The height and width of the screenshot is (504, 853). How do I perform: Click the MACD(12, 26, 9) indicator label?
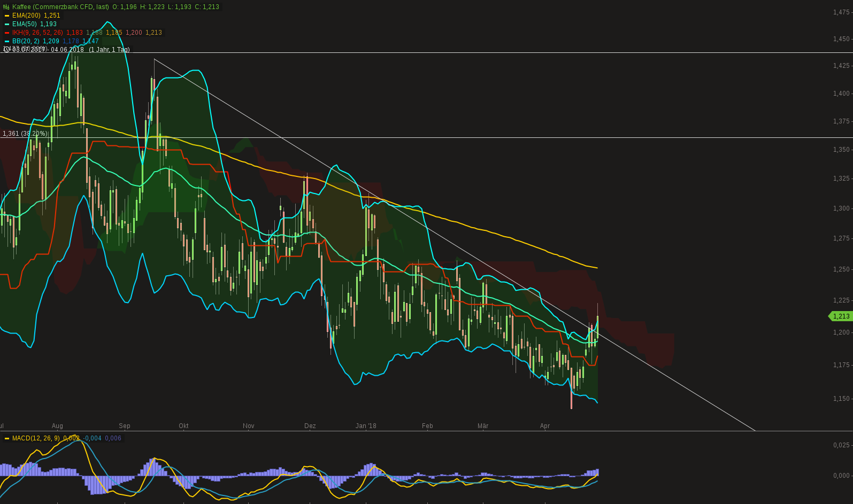click(x=36, y=438)
